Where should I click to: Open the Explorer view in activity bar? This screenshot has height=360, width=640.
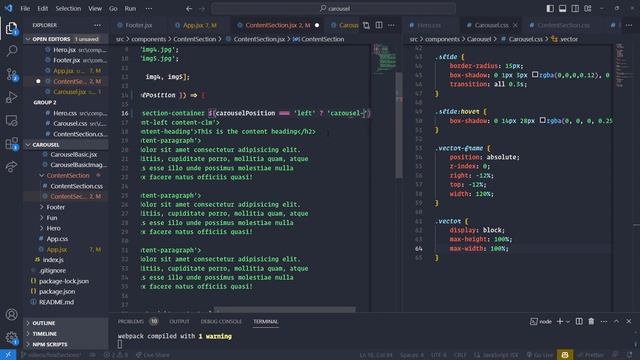point(11,28)
